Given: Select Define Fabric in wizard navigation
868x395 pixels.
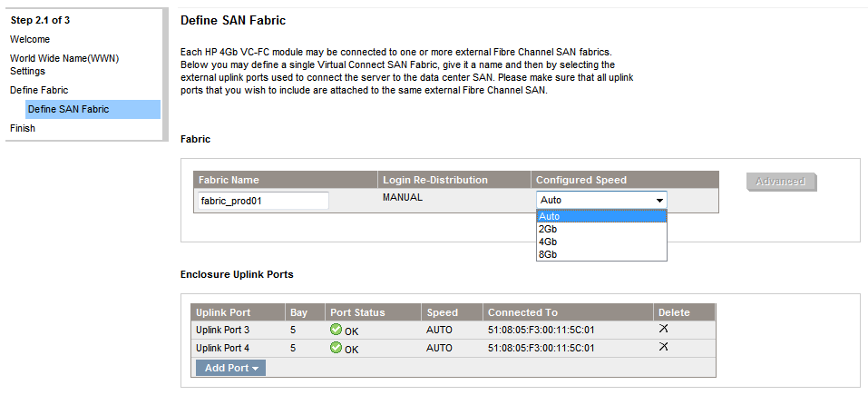Looking at the screenshot, I should tap(39, 90).
